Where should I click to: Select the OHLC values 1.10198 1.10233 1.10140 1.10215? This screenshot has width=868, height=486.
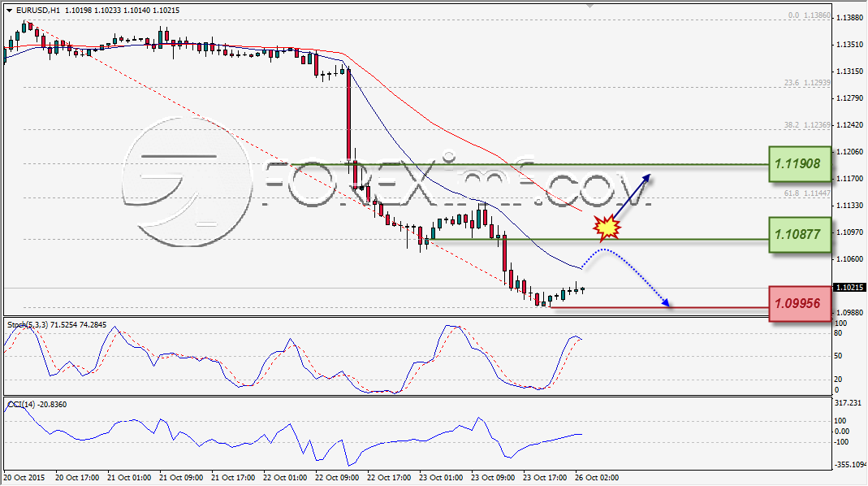121,11
